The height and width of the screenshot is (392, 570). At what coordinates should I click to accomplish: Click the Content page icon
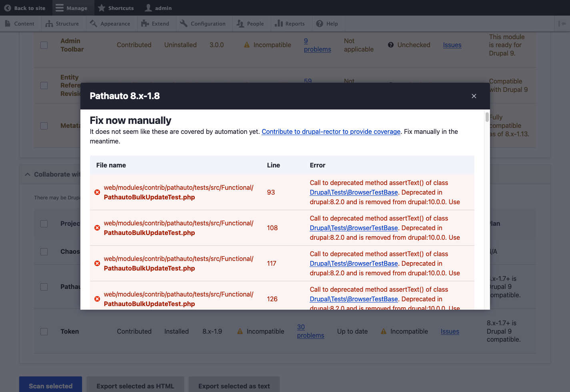coord(8,24)
